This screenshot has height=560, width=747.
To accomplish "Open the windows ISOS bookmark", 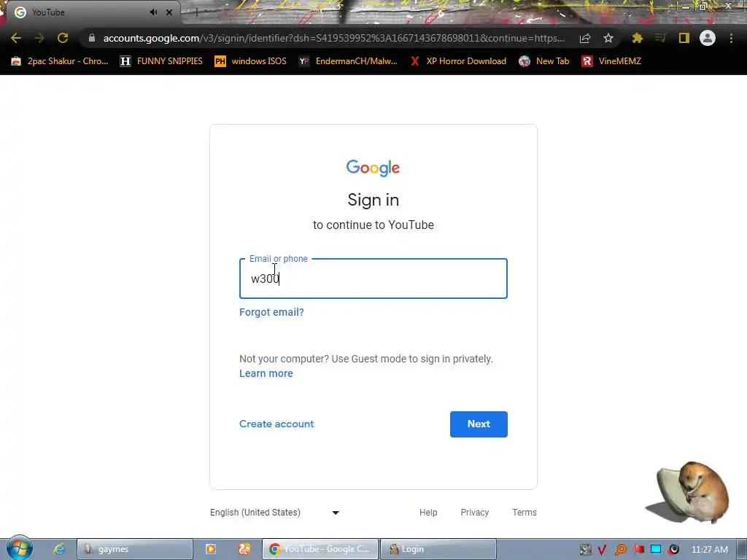I will pos(251,61).
